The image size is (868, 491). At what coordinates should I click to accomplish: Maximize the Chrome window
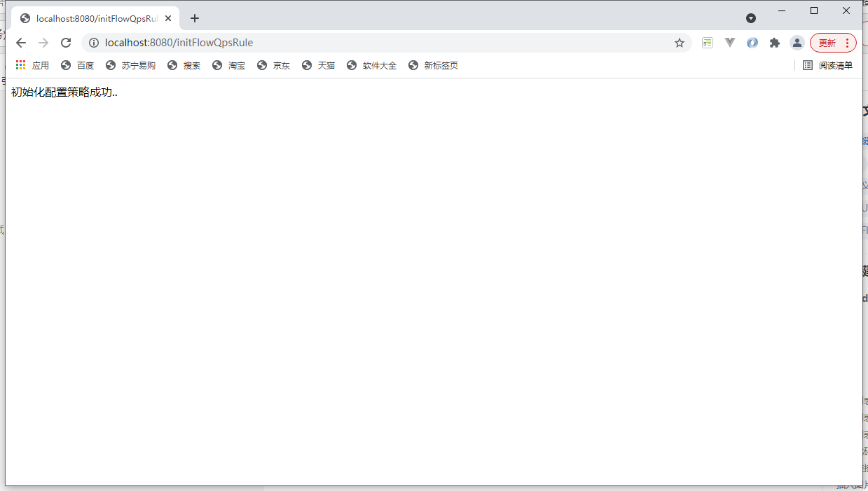(x=814, y=11)
